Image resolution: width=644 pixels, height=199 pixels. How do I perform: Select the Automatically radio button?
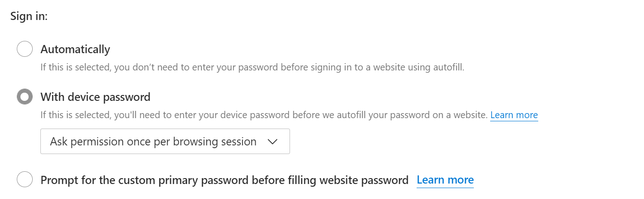point(25,49)
